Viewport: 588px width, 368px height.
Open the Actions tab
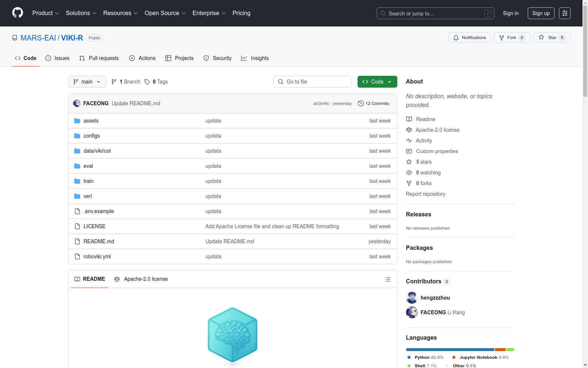click(x=142, y=58)
